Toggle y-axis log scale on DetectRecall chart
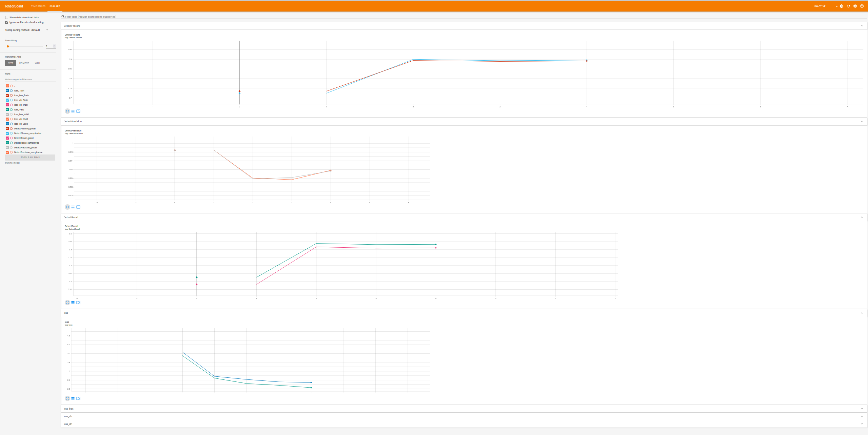This screenshot has height=435, width=868. pyautogui.click(x=73, y=303)
